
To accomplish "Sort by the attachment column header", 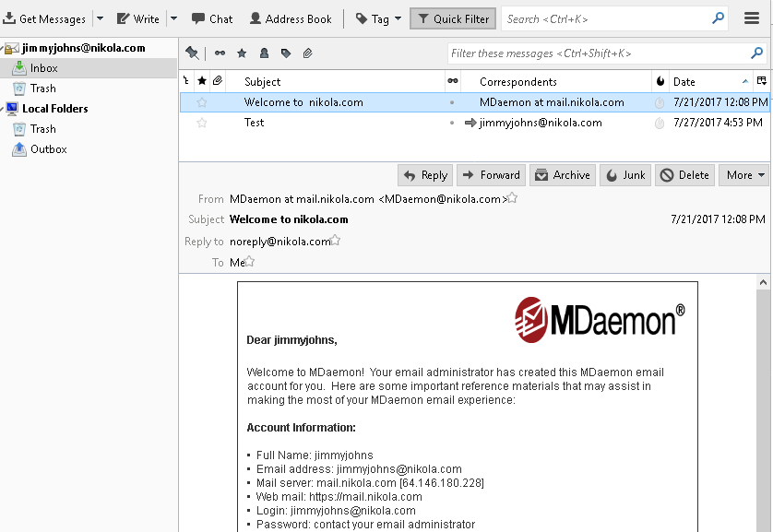I will [x=218, y=81].
